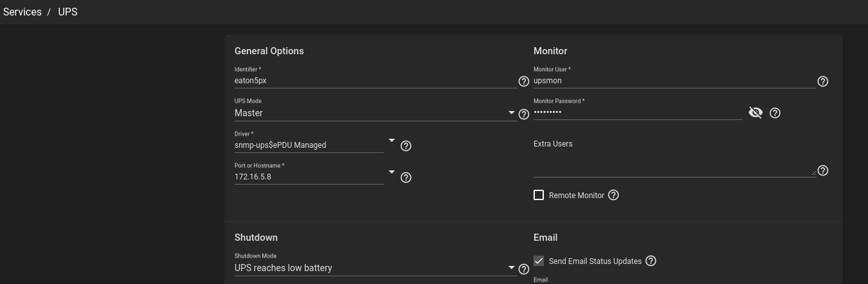Show help for Extra Users
868x284 pixels.
click(823, 170)
